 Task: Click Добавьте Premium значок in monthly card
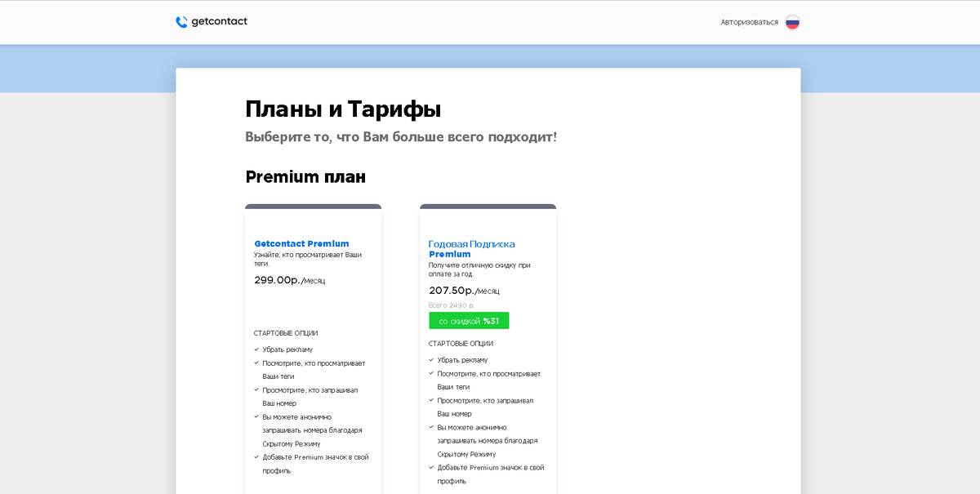[315, 464]
